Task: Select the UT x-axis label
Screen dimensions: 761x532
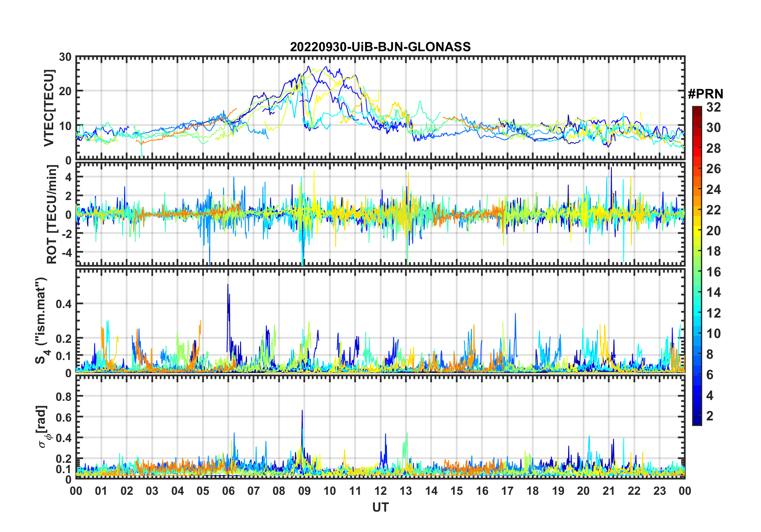Action: point(380,507)
